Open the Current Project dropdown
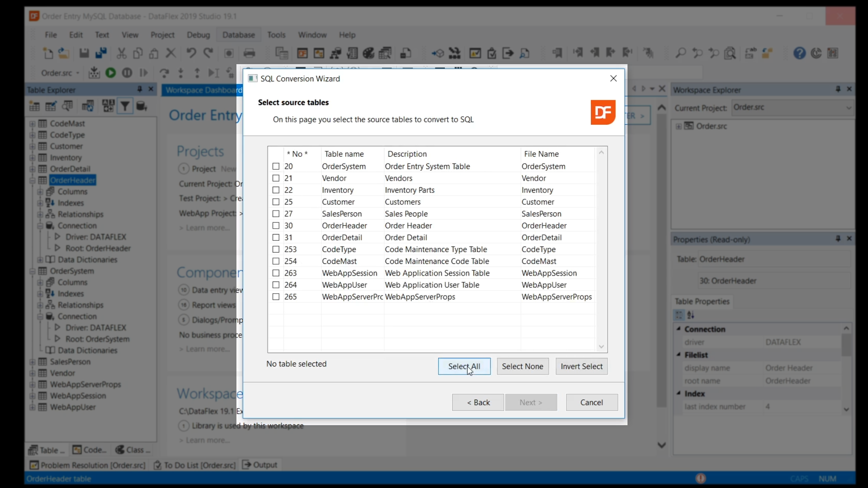Image resolution: width=868 pixels, height=488 pixels. point(848,108)
